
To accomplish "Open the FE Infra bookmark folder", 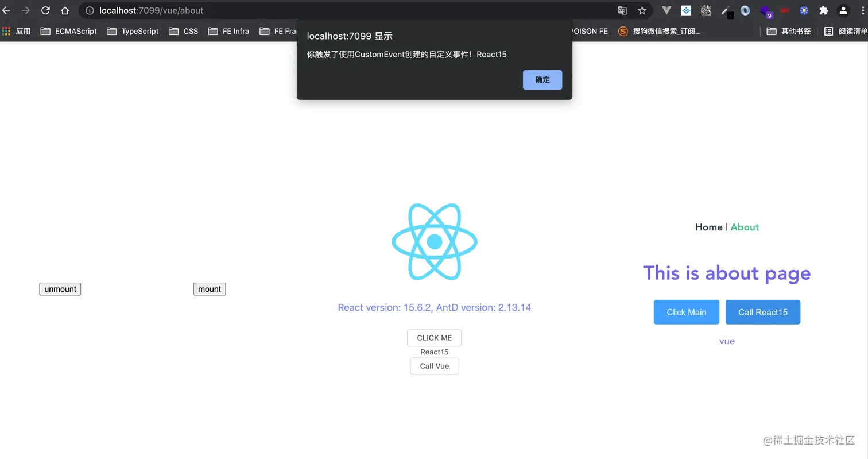I will pos(228,31).
